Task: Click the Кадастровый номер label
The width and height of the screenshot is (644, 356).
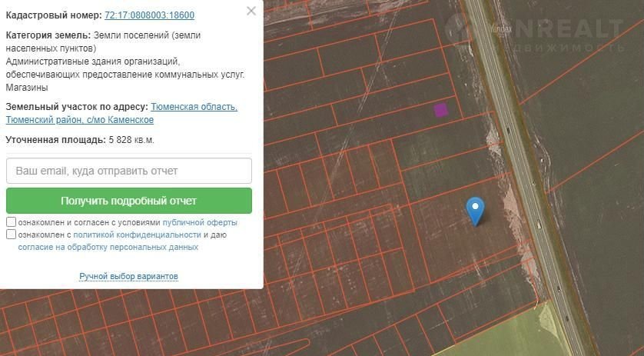Action: tap(52, 15)
